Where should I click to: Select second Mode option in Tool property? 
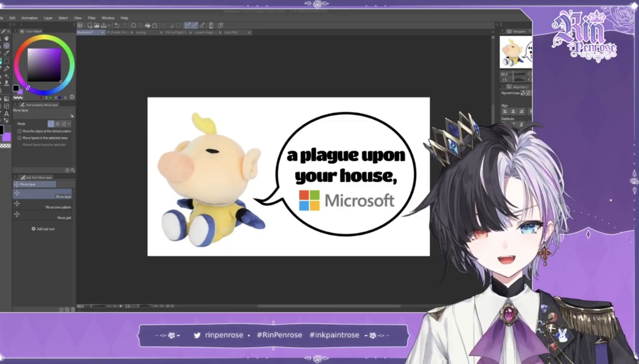coord(57,123)
